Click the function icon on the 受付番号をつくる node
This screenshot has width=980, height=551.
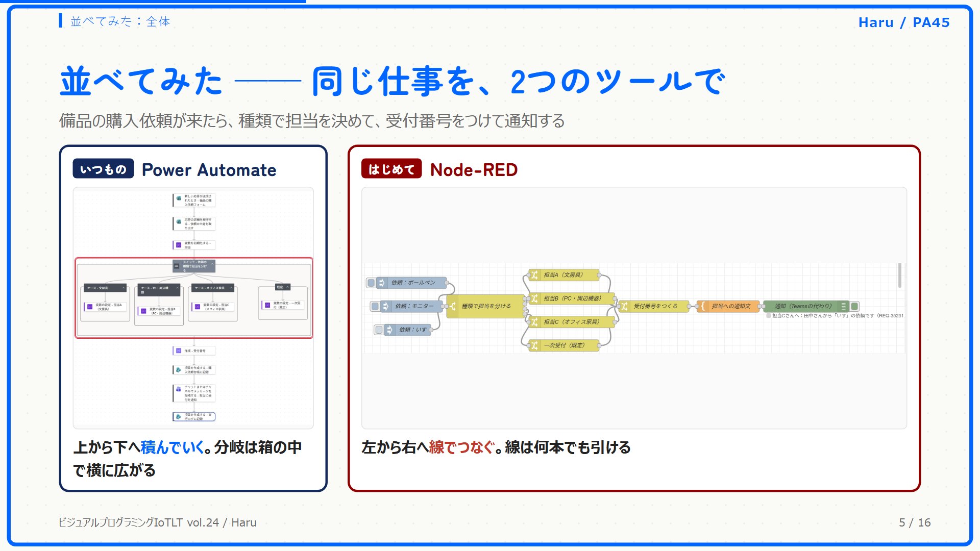click(x=624, y=306)
